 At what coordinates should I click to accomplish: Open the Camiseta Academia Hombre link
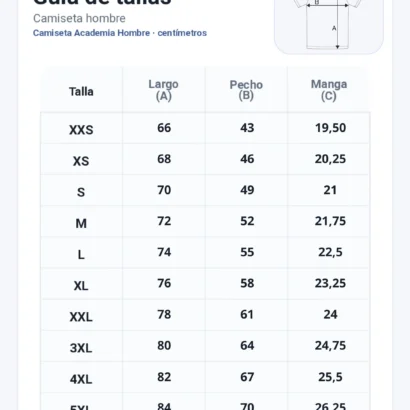[x=91, y=33]
